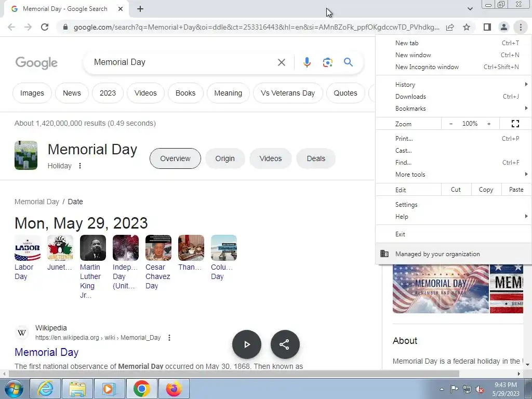Open the Chrome profile avatar

pyautogui.click(x=504, y=27)
